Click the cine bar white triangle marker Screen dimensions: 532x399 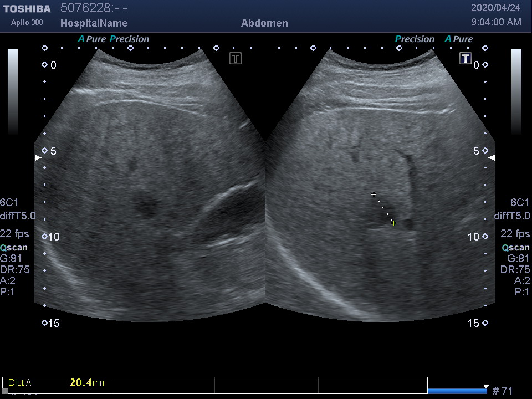click(x=486, y=387)
